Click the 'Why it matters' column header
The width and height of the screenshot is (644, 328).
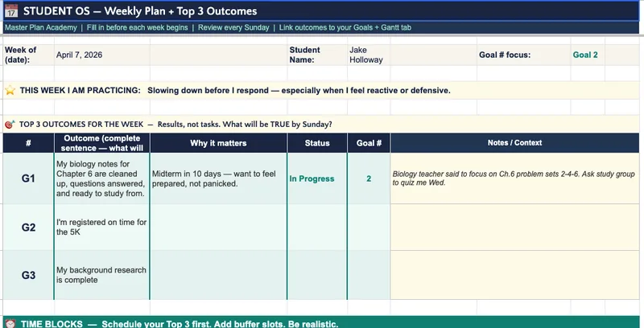tap(218, 143)
